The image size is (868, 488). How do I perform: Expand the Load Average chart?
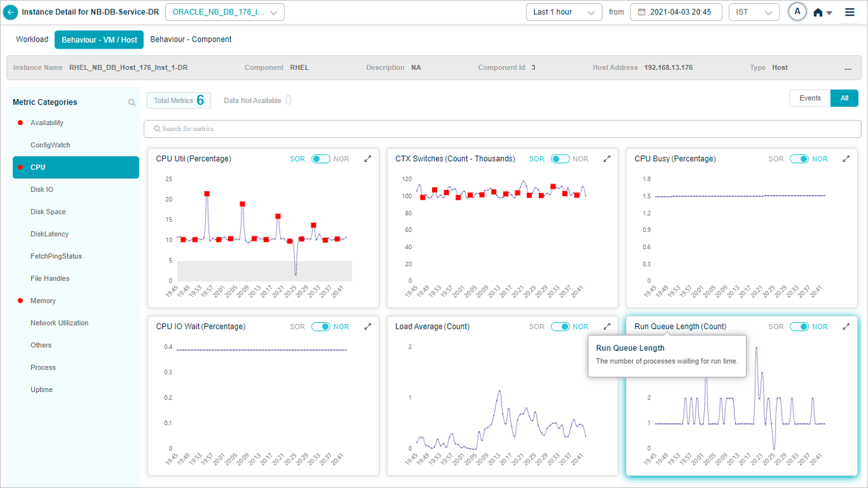coord(607,327)
